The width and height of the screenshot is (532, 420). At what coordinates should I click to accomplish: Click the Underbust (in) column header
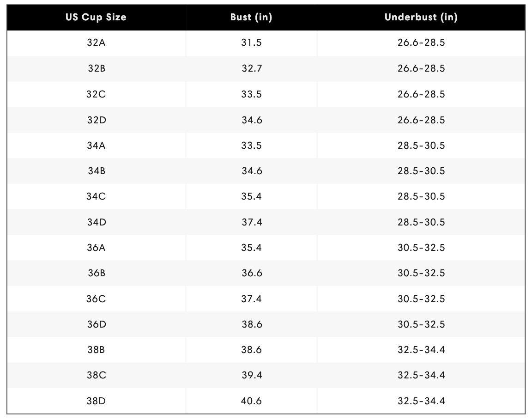tap(421, 17)
